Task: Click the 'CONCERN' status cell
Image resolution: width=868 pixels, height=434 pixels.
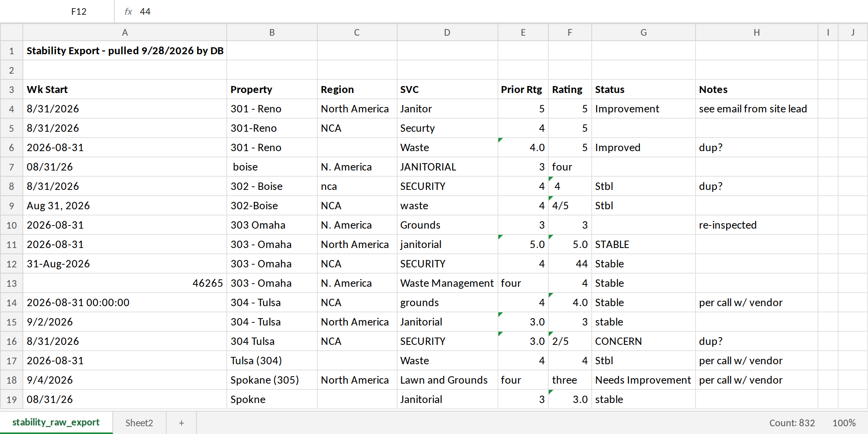Action: pyautogui.click(x=644, y=341)
